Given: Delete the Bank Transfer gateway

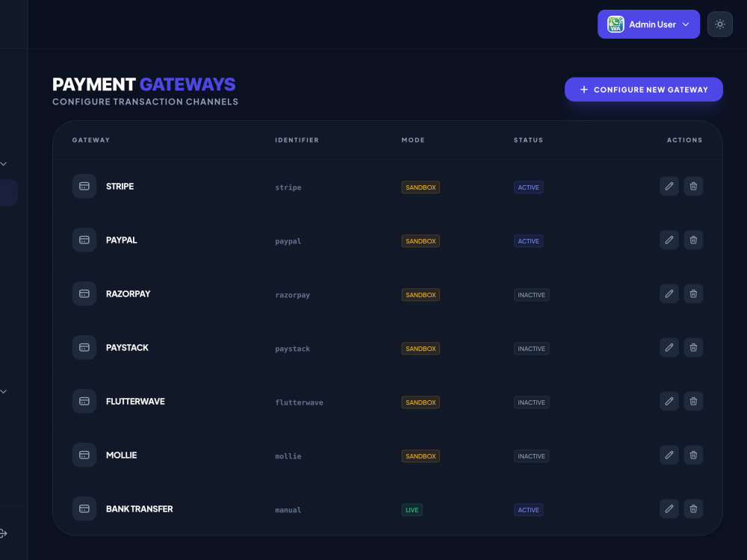Looking at the screenshot, I should pos(693,509).
